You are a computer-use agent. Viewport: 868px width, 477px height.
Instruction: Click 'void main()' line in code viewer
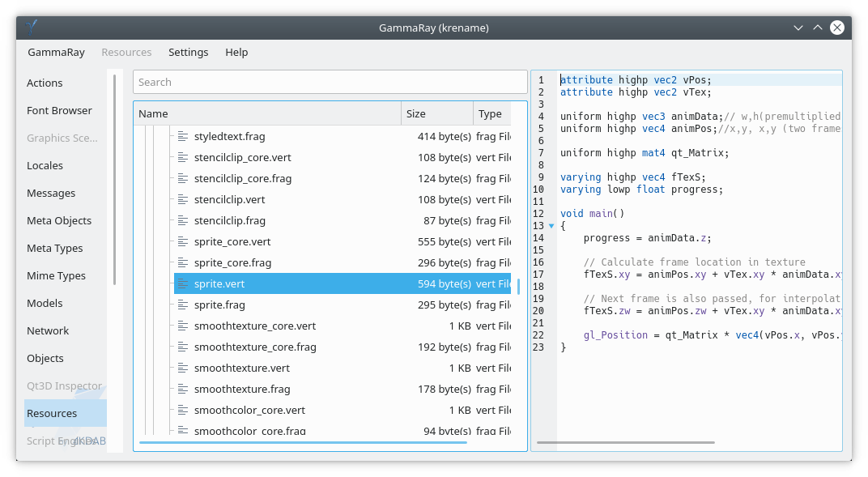point(592,214)
